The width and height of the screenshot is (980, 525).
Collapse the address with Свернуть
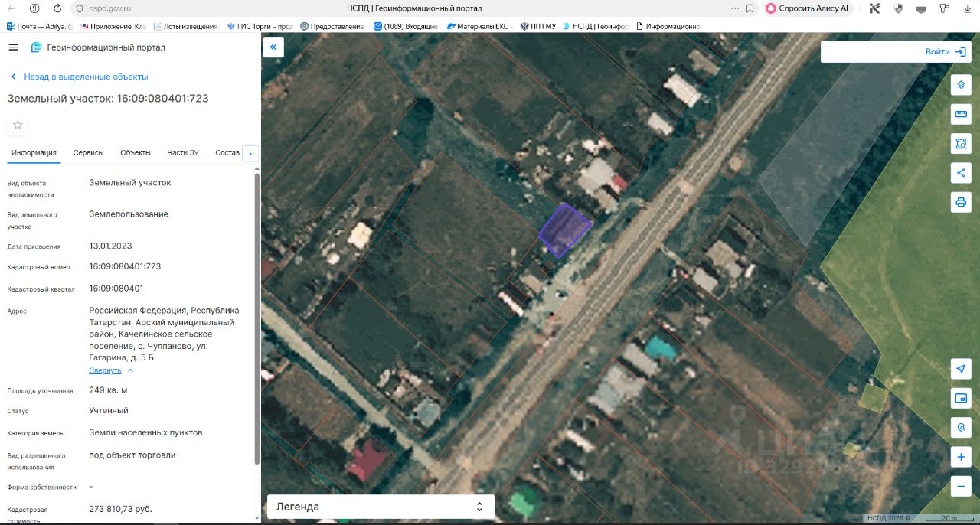click(x=111, y=370)
